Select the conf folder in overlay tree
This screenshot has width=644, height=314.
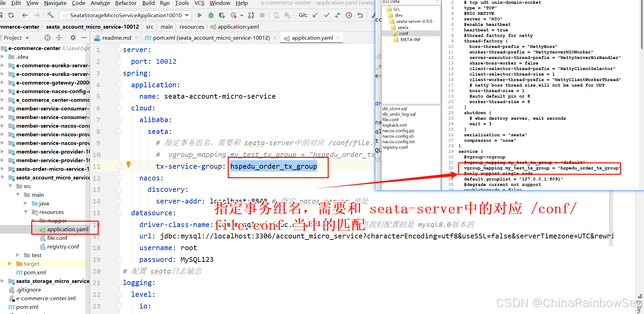[403, 33]
